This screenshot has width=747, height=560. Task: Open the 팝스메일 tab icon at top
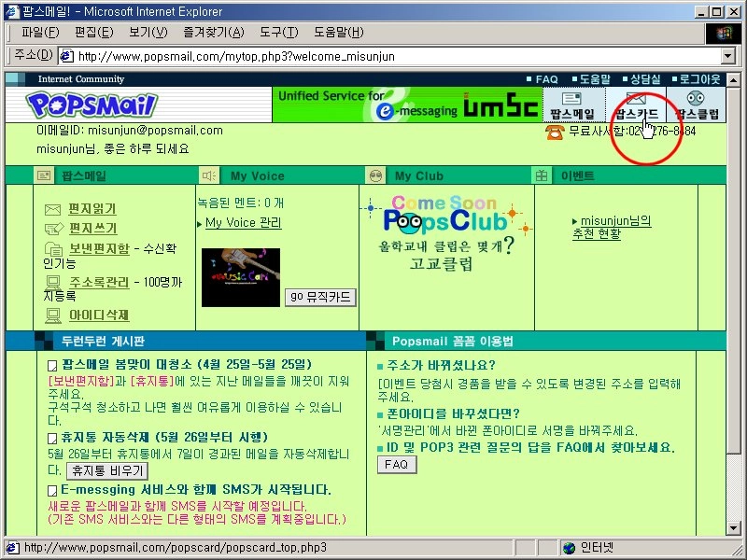coord(572,105)
